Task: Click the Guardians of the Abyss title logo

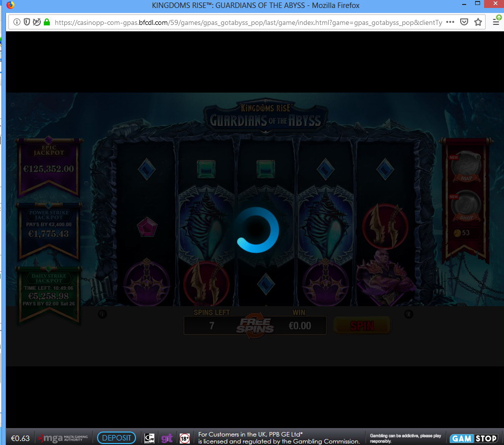Action: pos(265,115)
